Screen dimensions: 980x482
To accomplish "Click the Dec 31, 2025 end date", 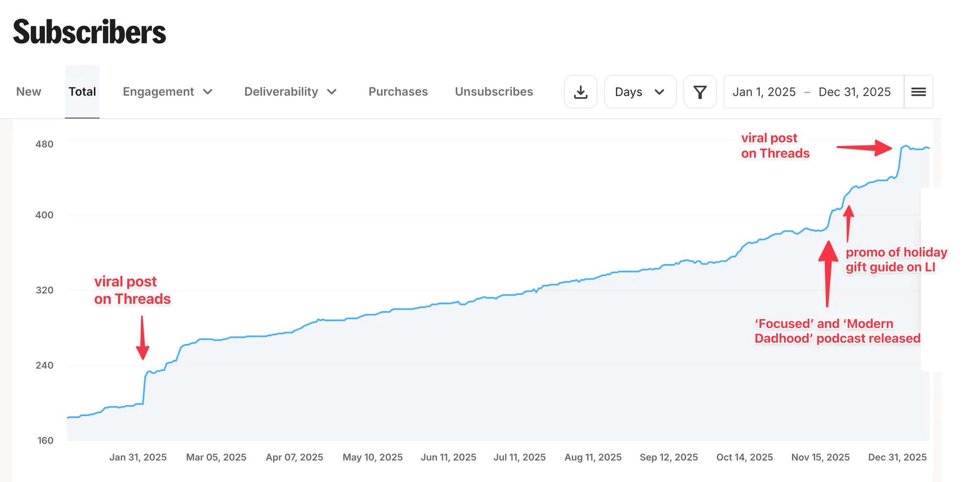I will click(x=855, y=92).
